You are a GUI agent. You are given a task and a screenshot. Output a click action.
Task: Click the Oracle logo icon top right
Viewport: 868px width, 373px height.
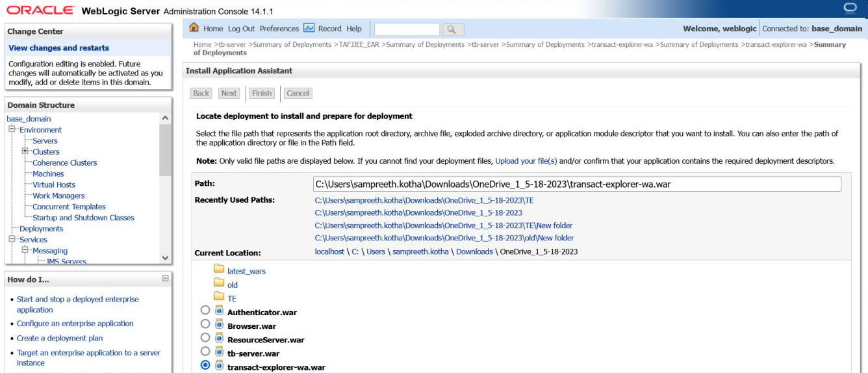(850, 8)
